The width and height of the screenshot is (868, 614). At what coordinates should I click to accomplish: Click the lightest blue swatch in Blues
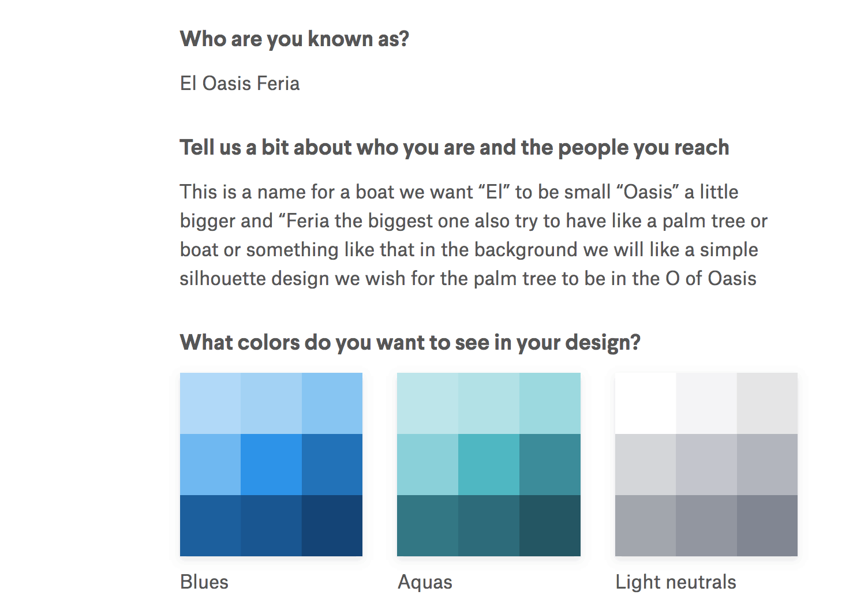(210, 403)
